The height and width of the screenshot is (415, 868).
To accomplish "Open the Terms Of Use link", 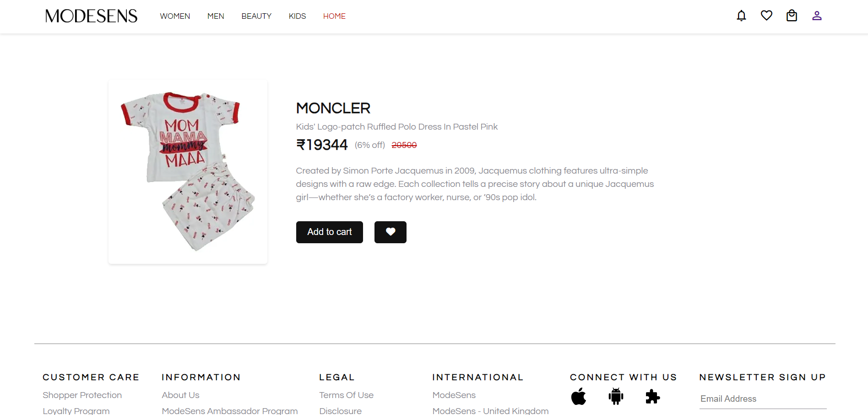I will 347,395.
